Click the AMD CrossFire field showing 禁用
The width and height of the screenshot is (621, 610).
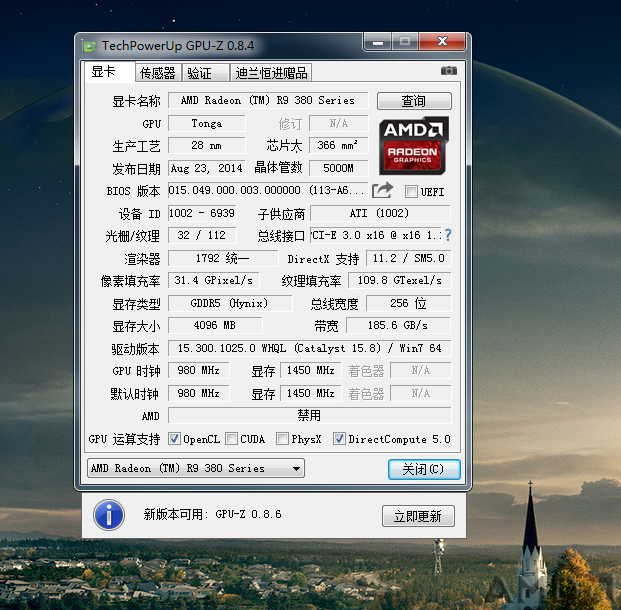click(x=310, y=416)
